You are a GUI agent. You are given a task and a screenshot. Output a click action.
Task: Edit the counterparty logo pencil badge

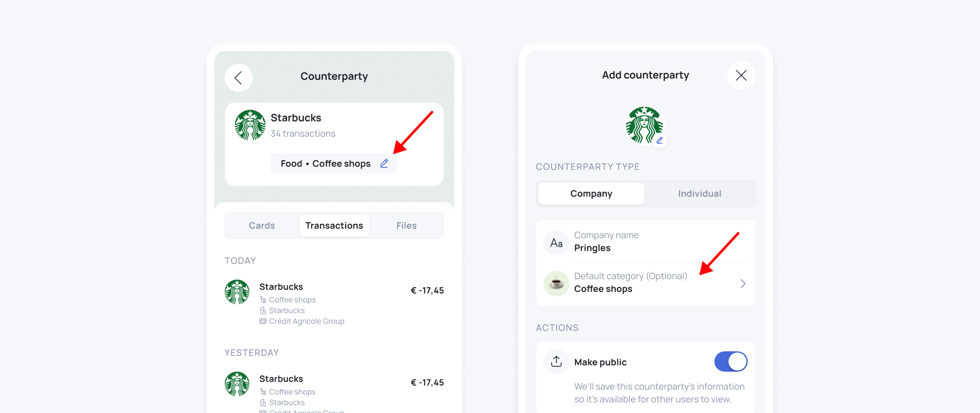[659, 140]
